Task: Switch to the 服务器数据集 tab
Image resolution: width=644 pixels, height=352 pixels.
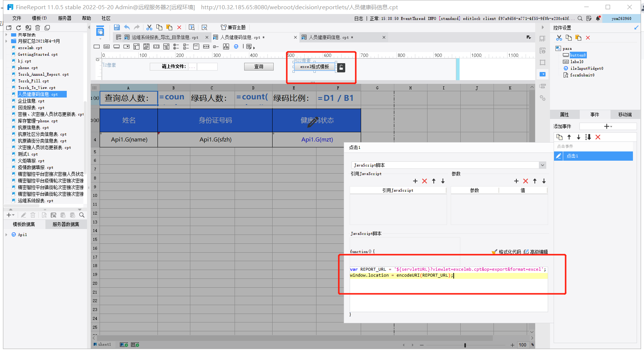Action: (66, 224)
